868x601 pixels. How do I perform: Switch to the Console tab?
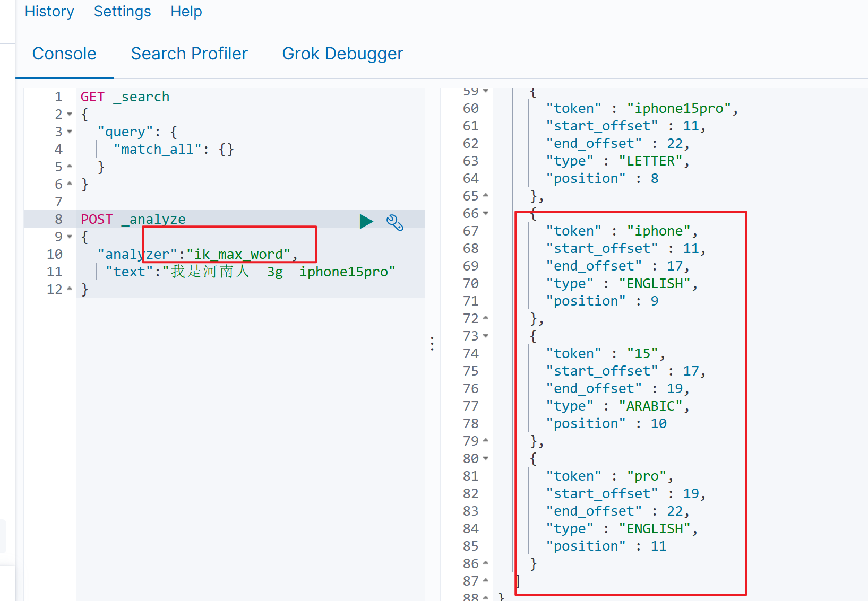point(64,54)
